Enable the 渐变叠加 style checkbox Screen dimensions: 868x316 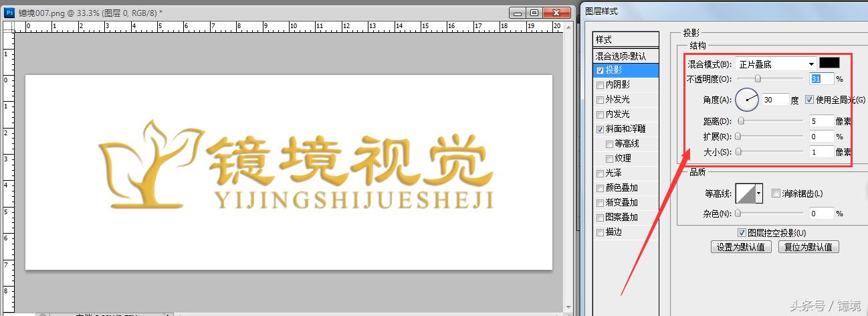point(601,203)
